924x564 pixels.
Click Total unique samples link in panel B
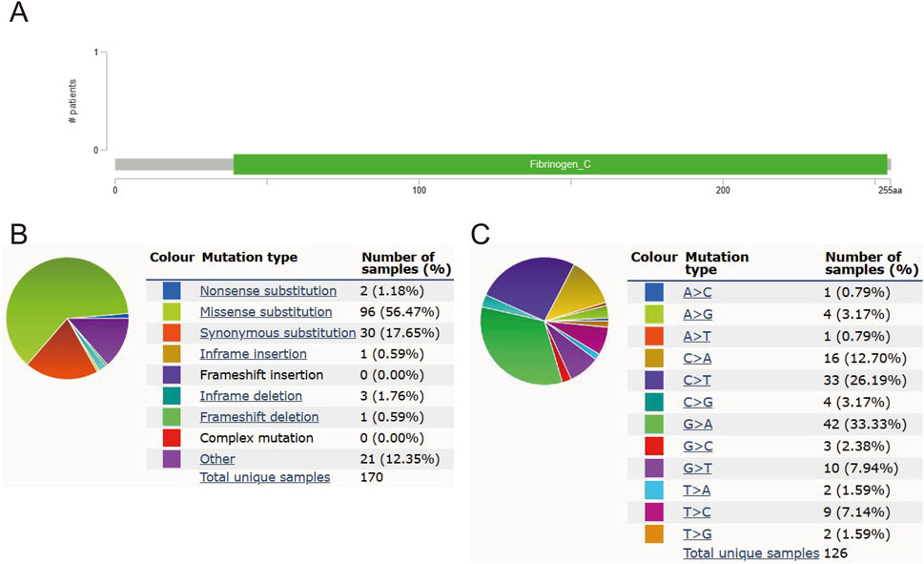coord(265,477)
